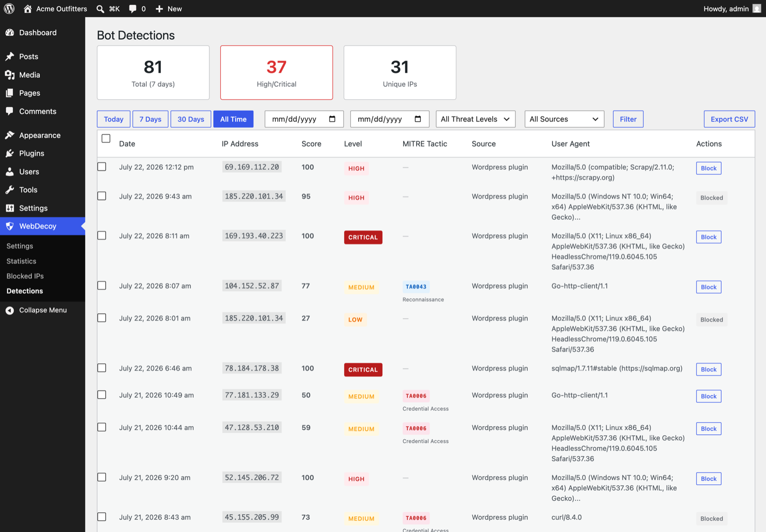766x532 pixels.
Task: Click the Filter button
Action: point(628,119)
